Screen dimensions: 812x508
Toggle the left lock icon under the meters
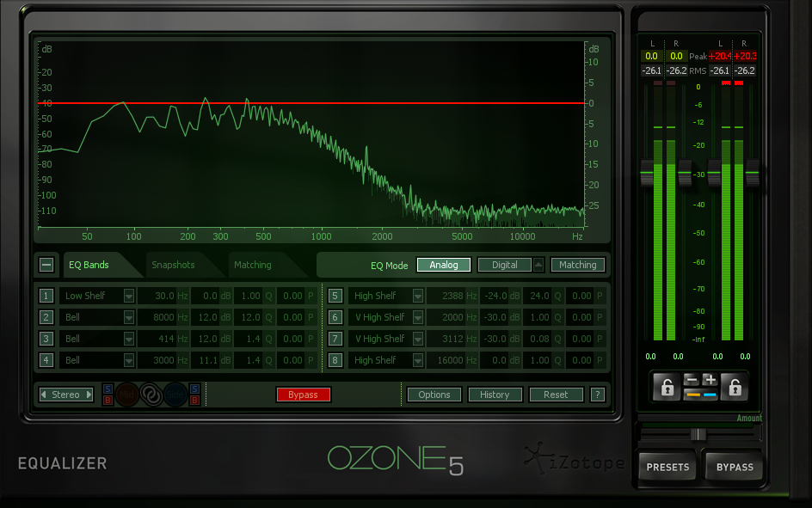[667, 387]
